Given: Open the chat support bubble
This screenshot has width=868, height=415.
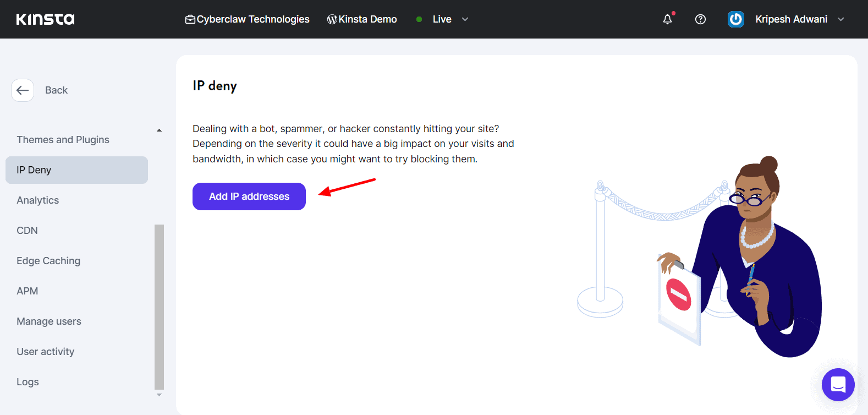Looking at the screenshot, I should click(838, 384).
